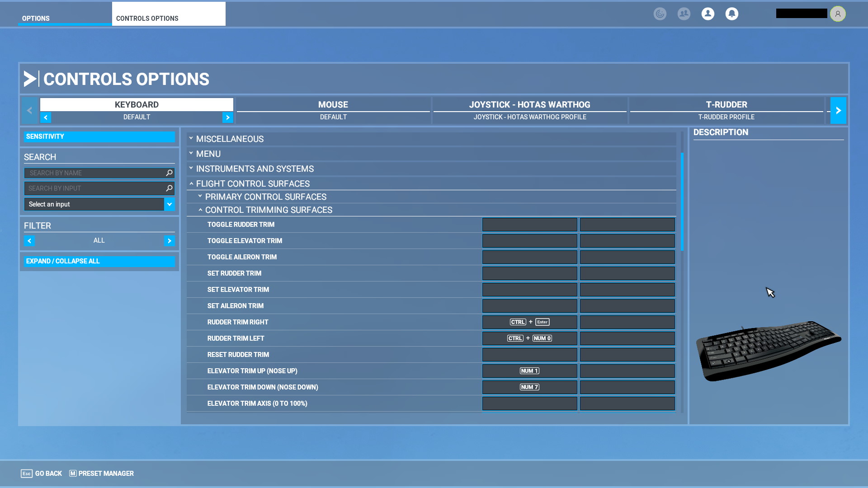The height and width of the screenshot is (488, 868).
Task: Select an input from the dropdown
Action: point(99,204)
